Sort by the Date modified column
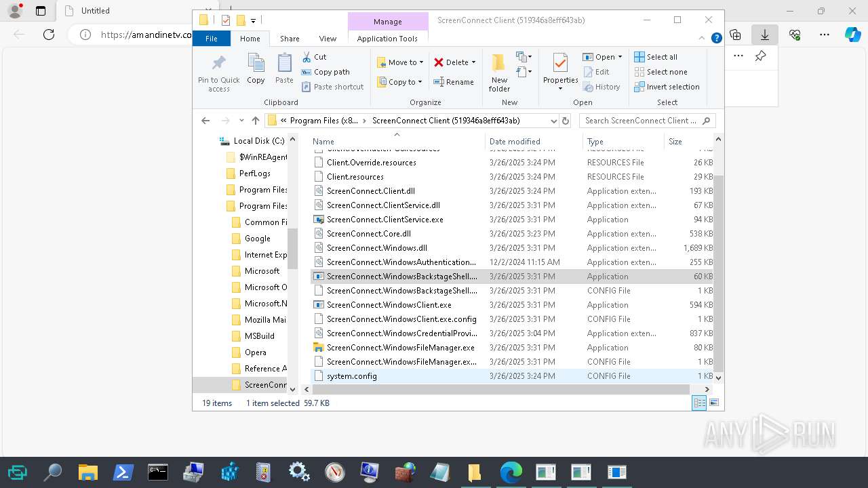Viewport: 868px width, 488px height. click(534, 142)
